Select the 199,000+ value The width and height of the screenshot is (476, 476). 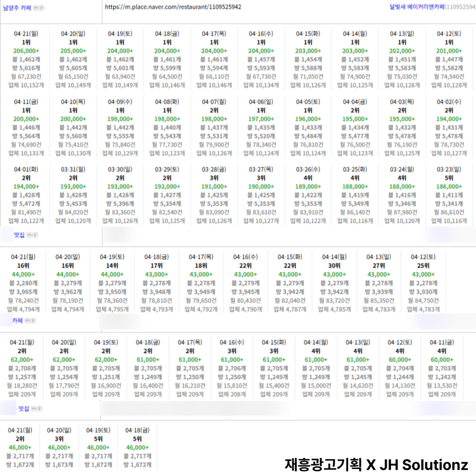[x=120, y=119]
